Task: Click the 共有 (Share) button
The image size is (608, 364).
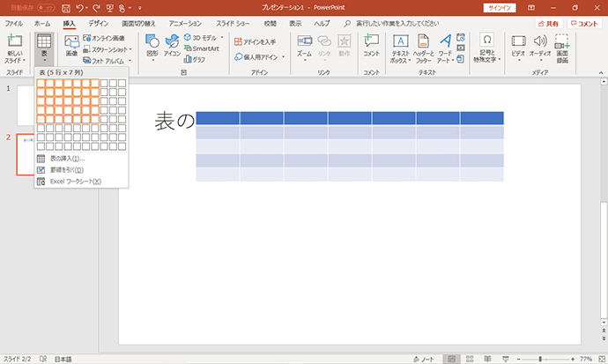Action: click(x=549, y=24)
